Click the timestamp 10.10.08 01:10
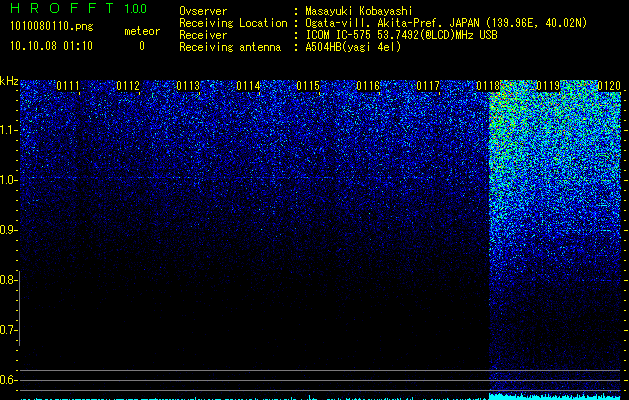The height and width of the screenshot is (400, 629). pos(51,46)
